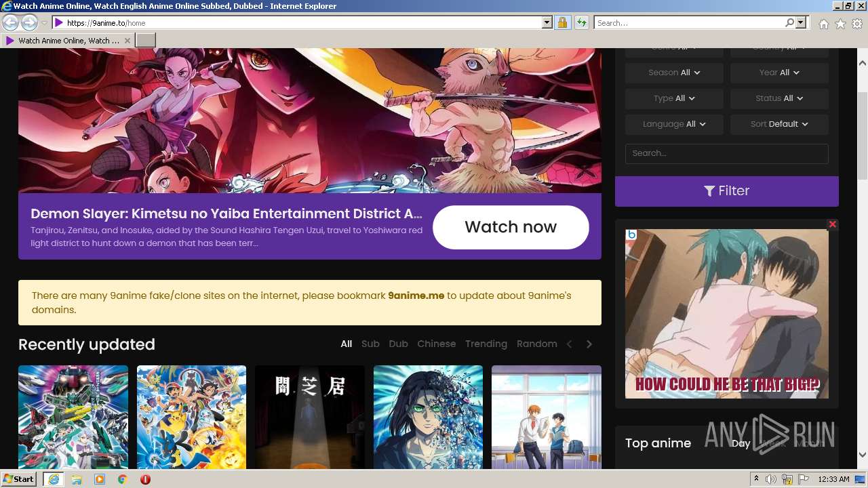The width and height of the screenshot is (868, 488).
Task: Open Chrome icon in taskbar
Action: pos(122,479)
